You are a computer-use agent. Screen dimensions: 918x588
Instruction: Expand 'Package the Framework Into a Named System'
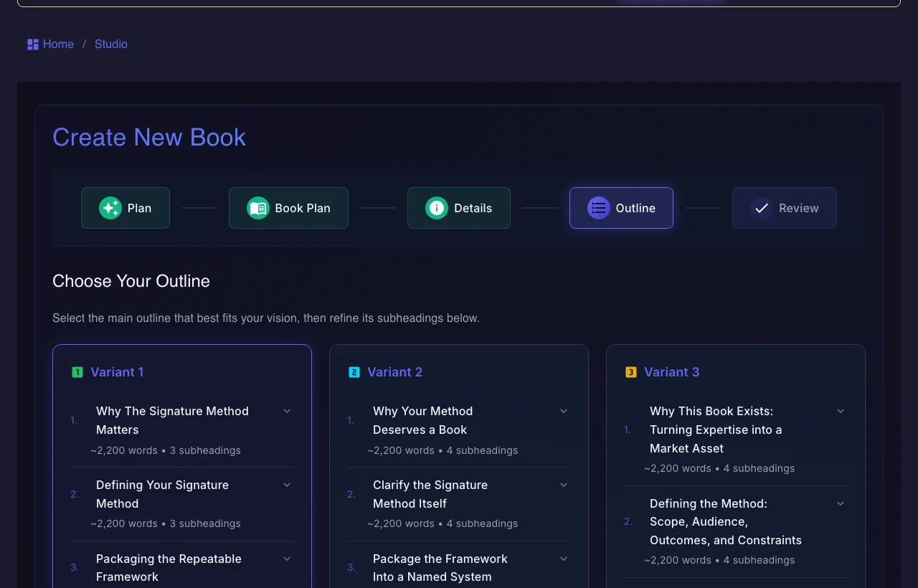click(x=564, y=559)
